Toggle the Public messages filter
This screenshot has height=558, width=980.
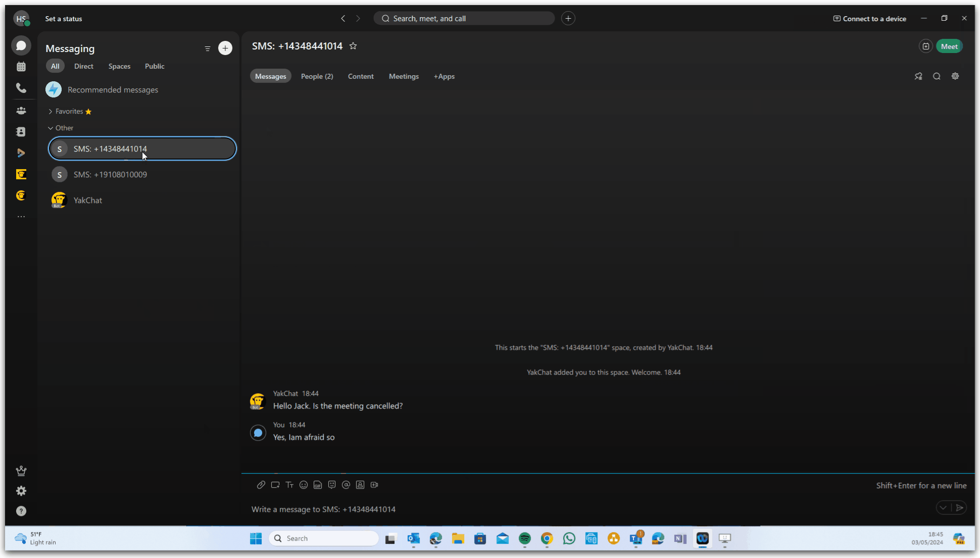154,66
